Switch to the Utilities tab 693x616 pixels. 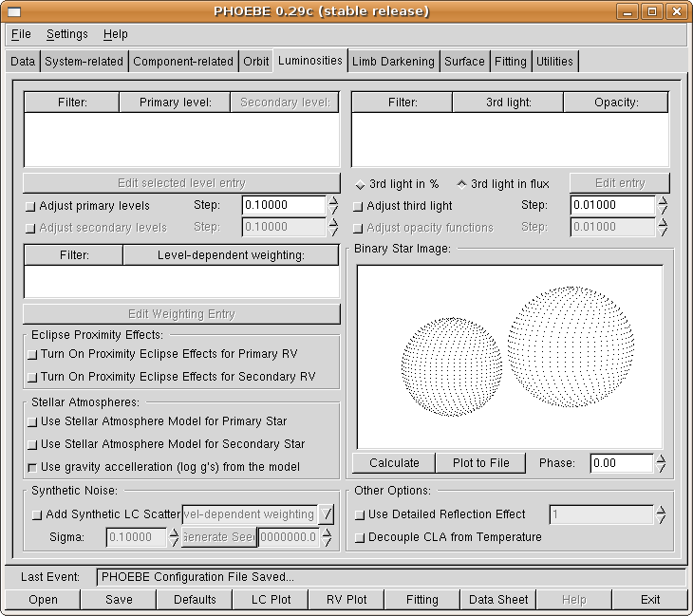pyautogui.click(x=554, y=61)
